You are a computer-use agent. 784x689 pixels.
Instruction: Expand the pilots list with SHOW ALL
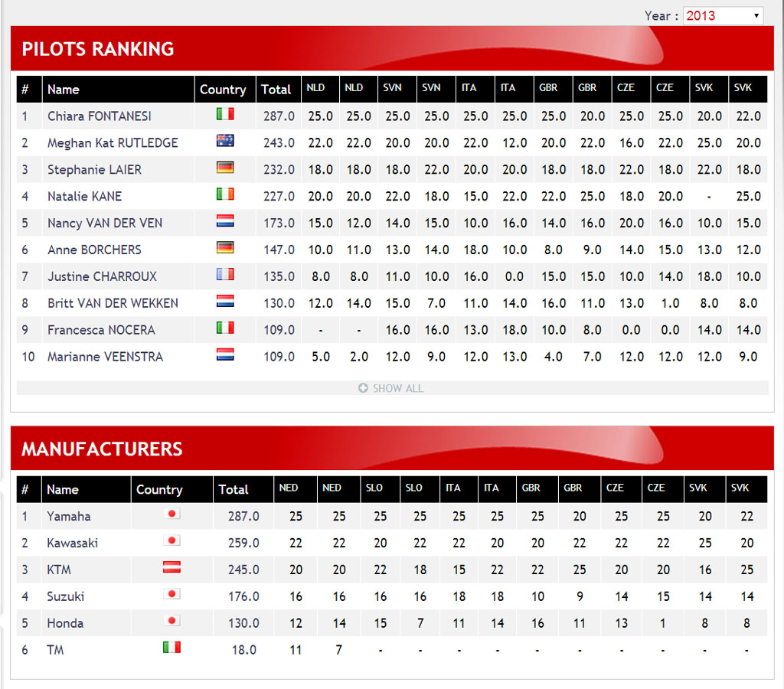pyautogui.click(x=397, y=388)
